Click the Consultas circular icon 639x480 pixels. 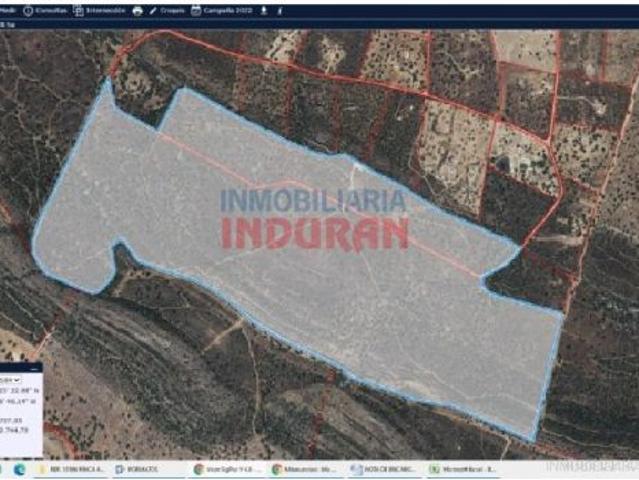coord(28,11)
